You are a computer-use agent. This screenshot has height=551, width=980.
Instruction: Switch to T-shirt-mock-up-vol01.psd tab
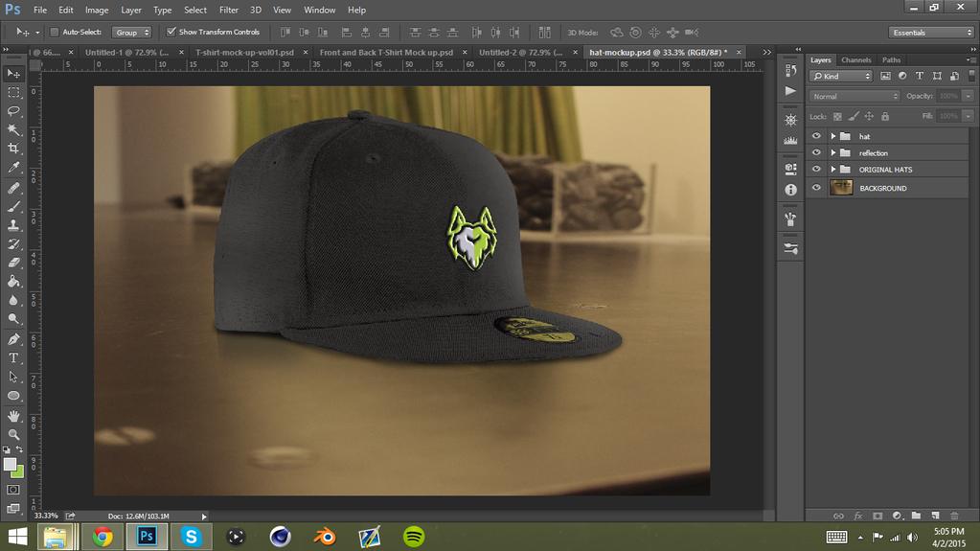(244, 53)
